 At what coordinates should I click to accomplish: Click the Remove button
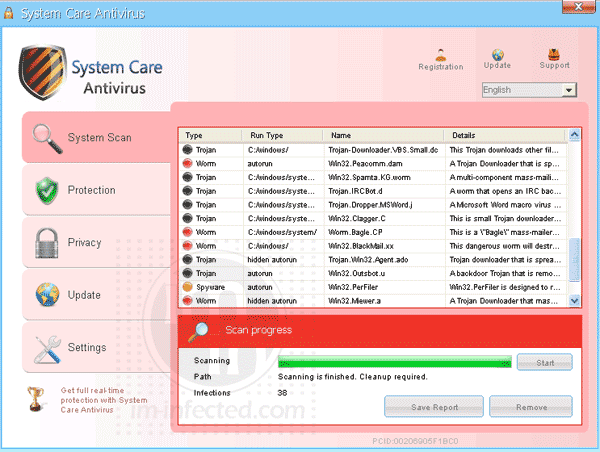tap(531, 407)
